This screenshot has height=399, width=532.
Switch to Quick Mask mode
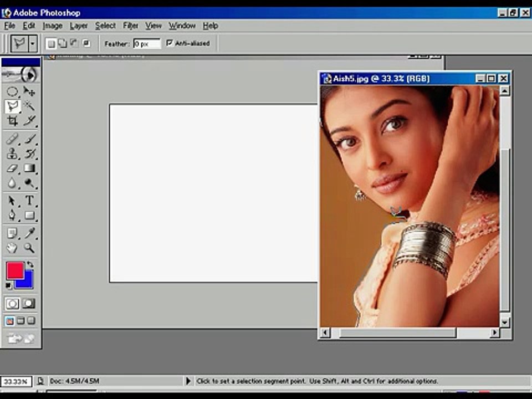29,303
